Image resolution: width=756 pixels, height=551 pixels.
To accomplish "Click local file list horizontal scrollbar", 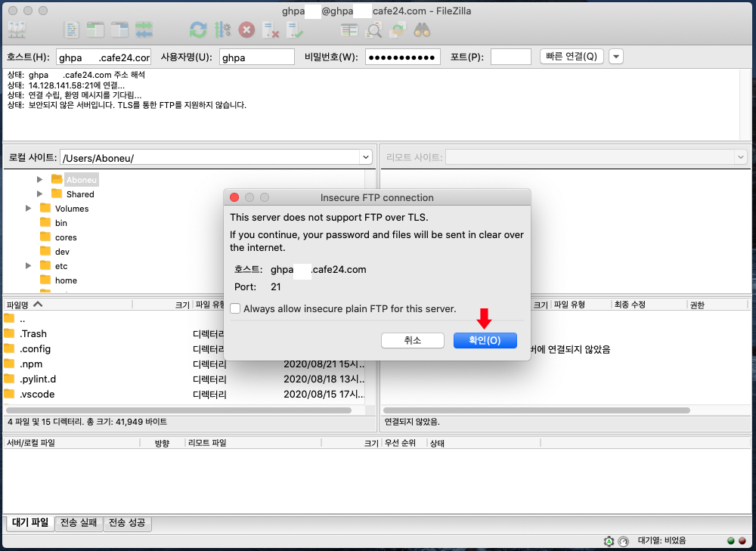I will tap(178, 410).
